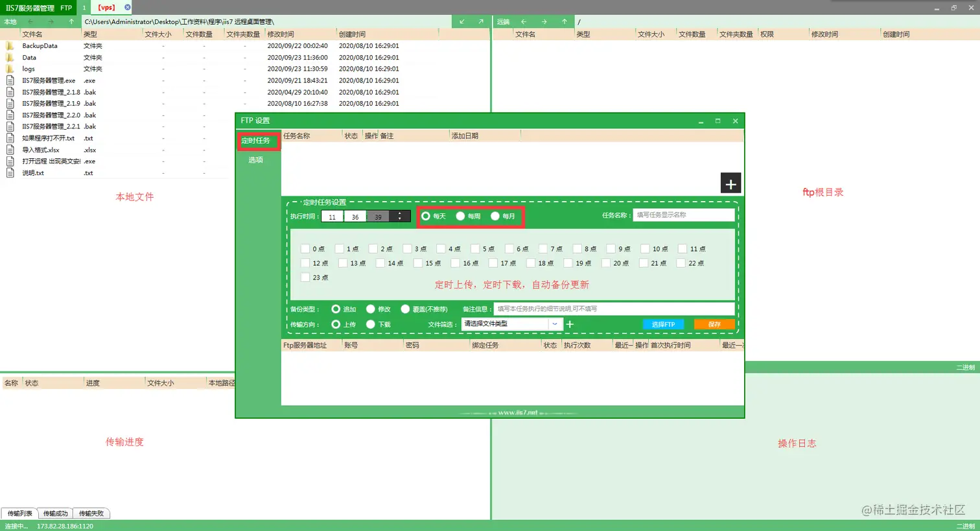Image resolution: width=980 pixels, height=531 pixels.
Task: Select 上传 transfer direction radio button
Action: (x=336, y=324)
